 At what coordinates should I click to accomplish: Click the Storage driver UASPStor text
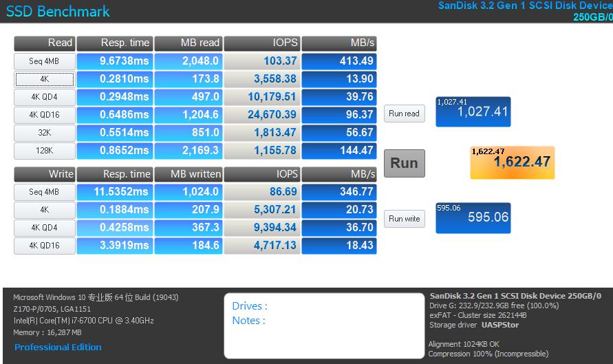[474, 325]
